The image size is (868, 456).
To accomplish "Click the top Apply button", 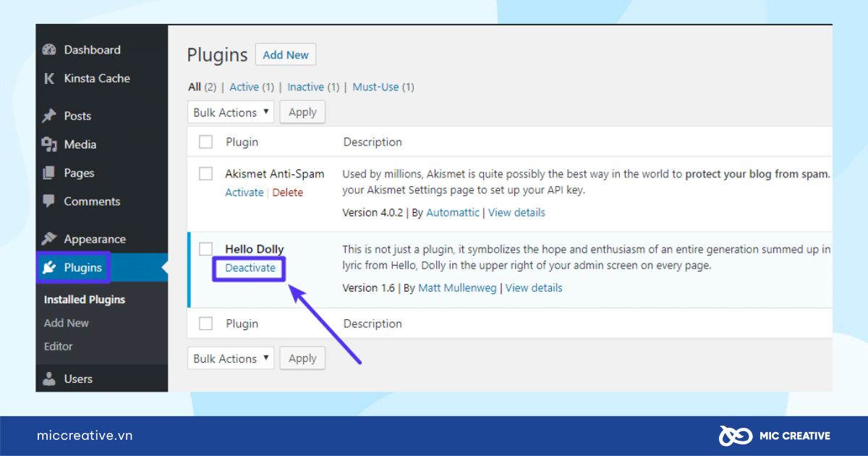I will point(302,112).
